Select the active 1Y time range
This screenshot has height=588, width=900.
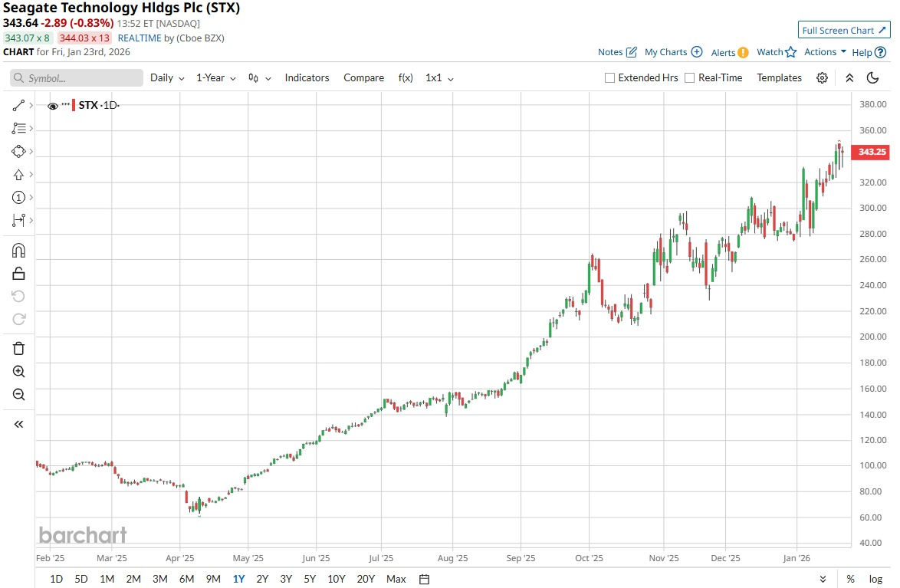pyautogui.click(x=238, y=580)
